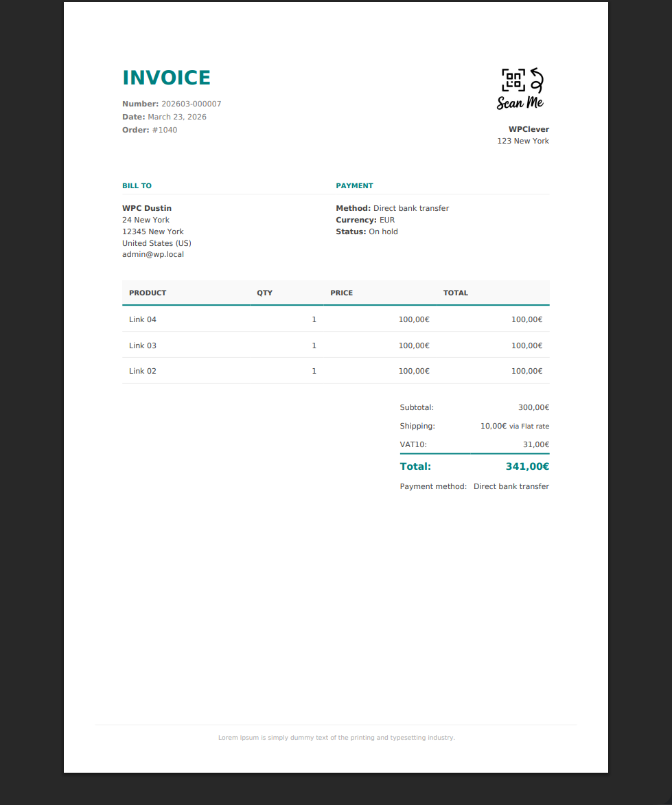Select the BILL TO section header

[137, 186]
